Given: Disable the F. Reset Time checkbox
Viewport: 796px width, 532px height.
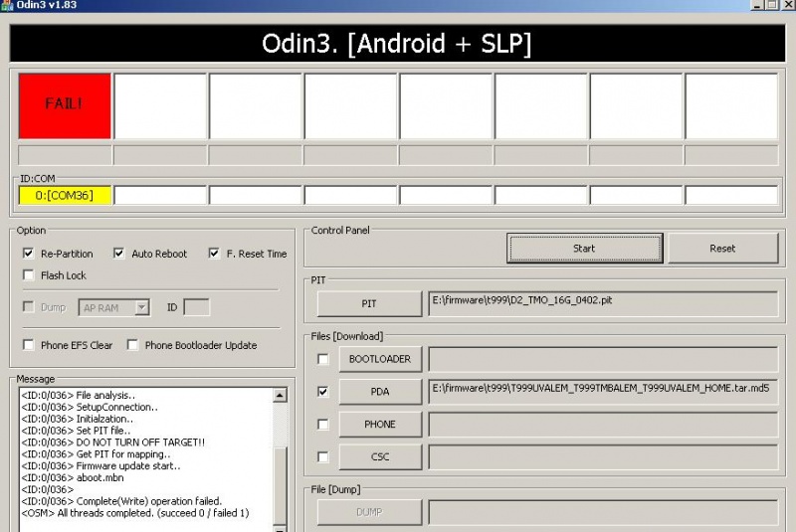Looking at the screenshot, I should [214, 254].
